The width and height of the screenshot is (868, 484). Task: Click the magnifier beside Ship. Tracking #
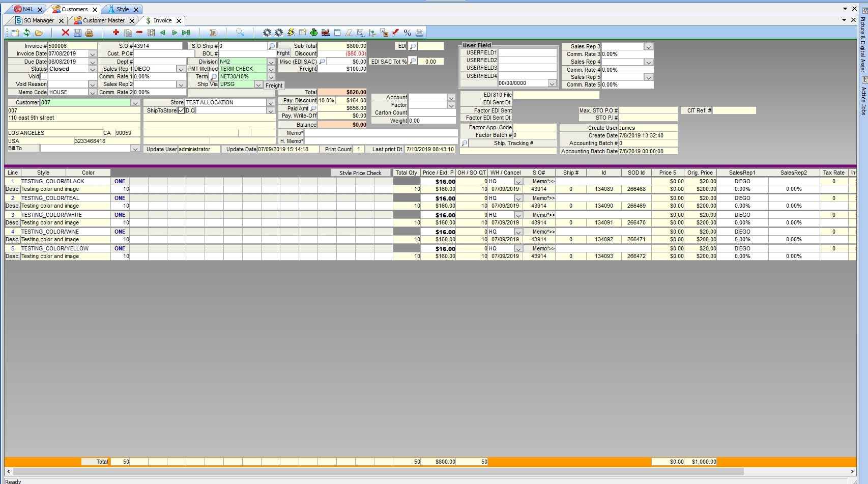click(464, 144)
